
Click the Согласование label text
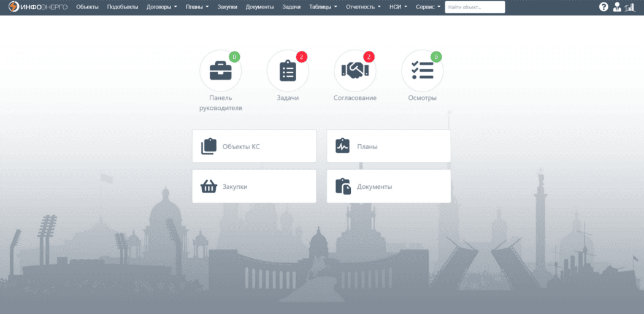pyautogui.click(x=355, y=98)
